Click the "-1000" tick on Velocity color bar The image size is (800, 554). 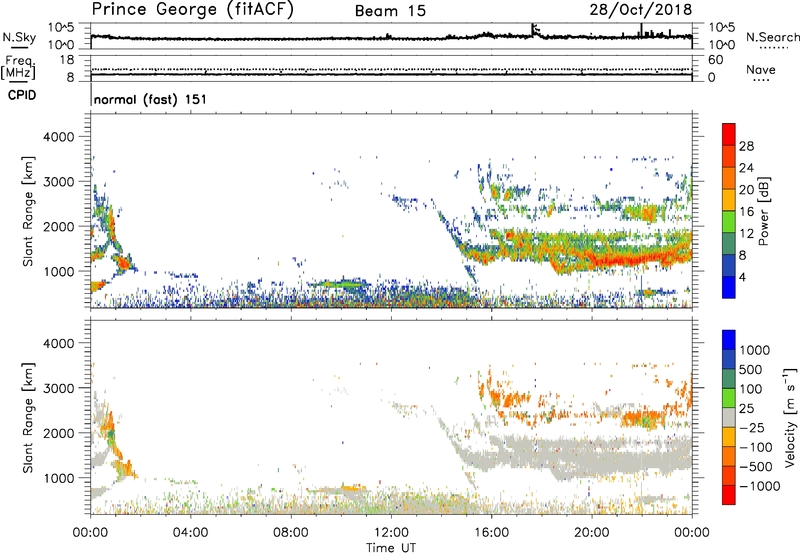(x=759, y=486)
